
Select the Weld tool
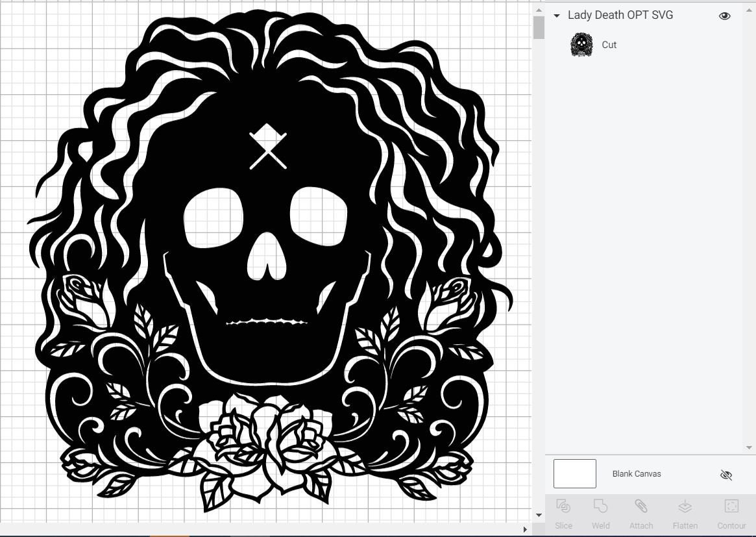[601, 513]
